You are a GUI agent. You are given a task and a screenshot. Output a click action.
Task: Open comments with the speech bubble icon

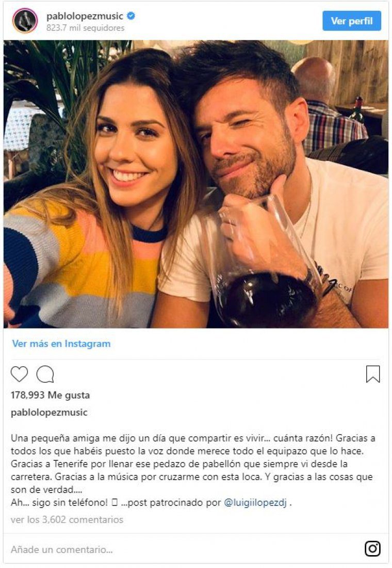[45, 374]
